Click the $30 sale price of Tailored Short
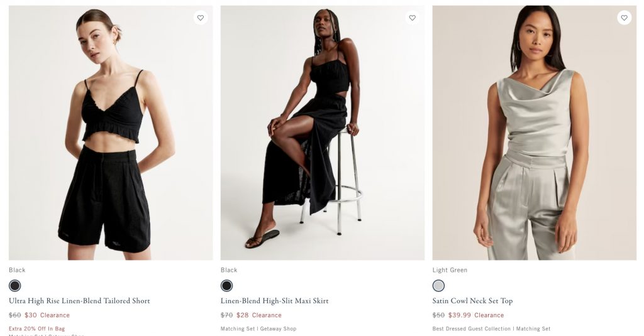The image size is (644, 336). 31,315
